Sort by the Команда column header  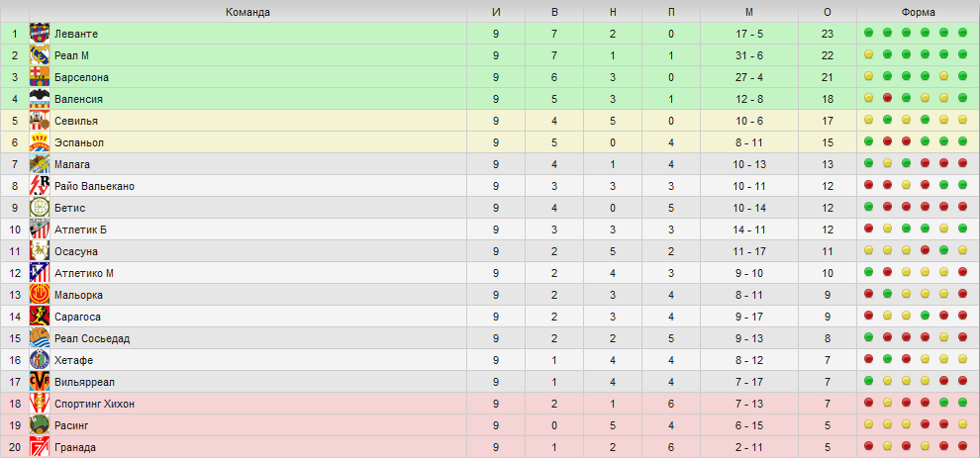coord(248,12)
